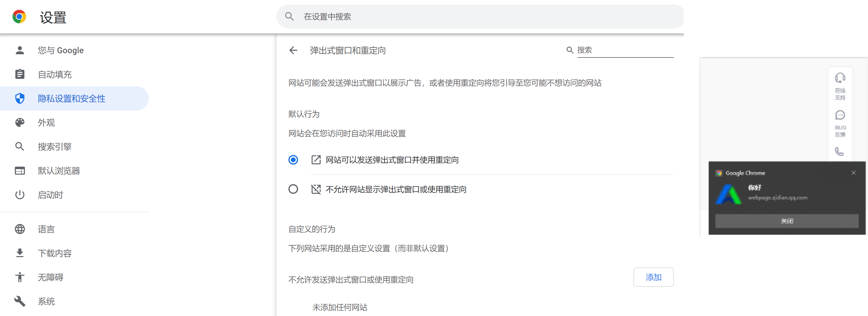868x316 pixels.
Task: Close the Google Chrome notification with X
Action: [x=853, y=173]
